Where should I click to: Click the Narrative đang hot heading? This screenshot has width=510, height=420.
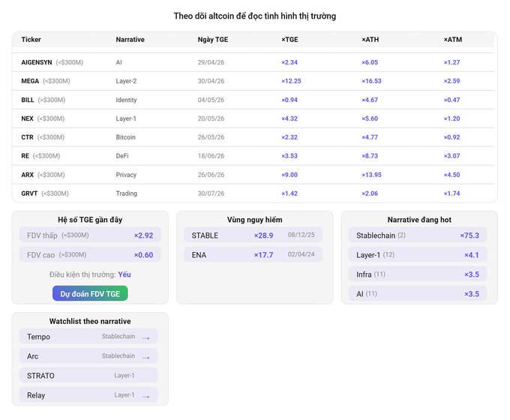(x=419, y=220)
